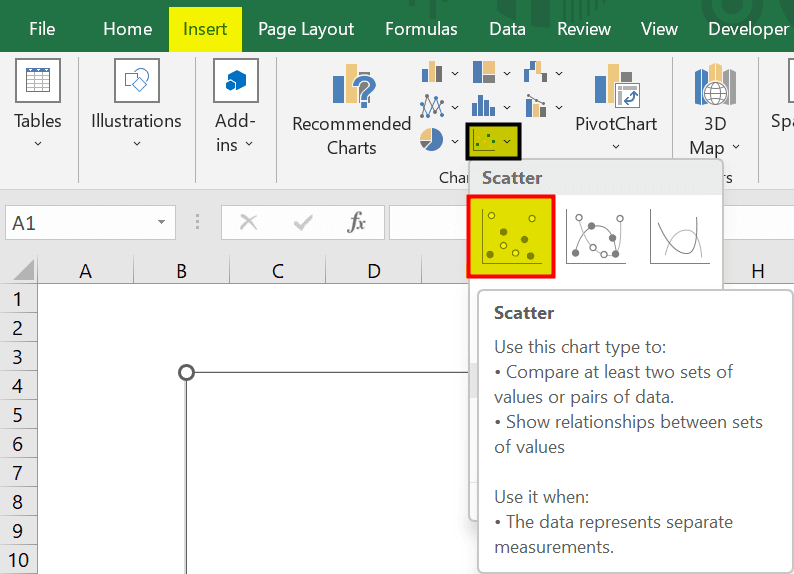Click the Select All corner triangle
Image resolution: width=794 pixels, height=574 pixels.
23,269
